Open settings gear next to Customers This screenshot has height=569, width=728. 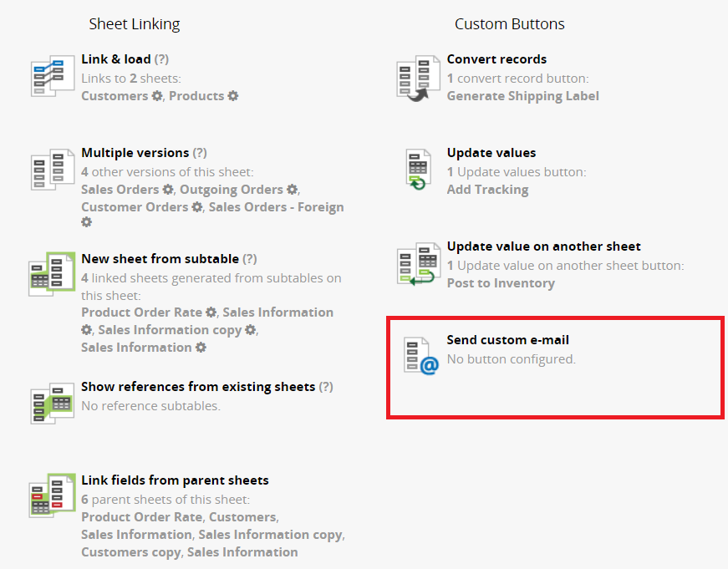(x=157, y=95)
